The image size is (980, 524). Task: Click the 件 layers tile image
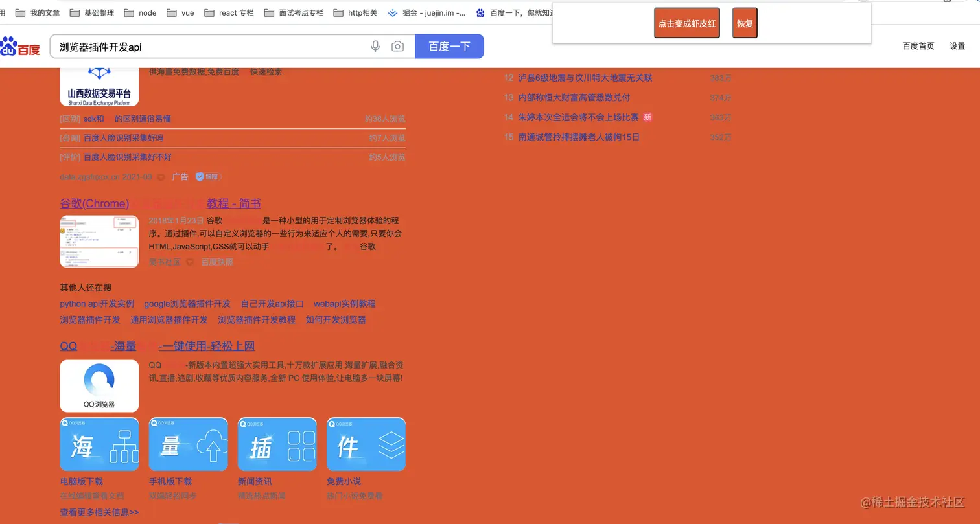coord(366,444)
